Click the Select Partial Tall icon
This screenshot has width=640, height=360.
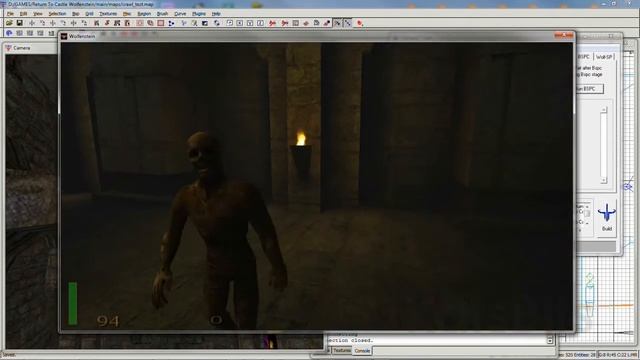[x=117, y=23]
